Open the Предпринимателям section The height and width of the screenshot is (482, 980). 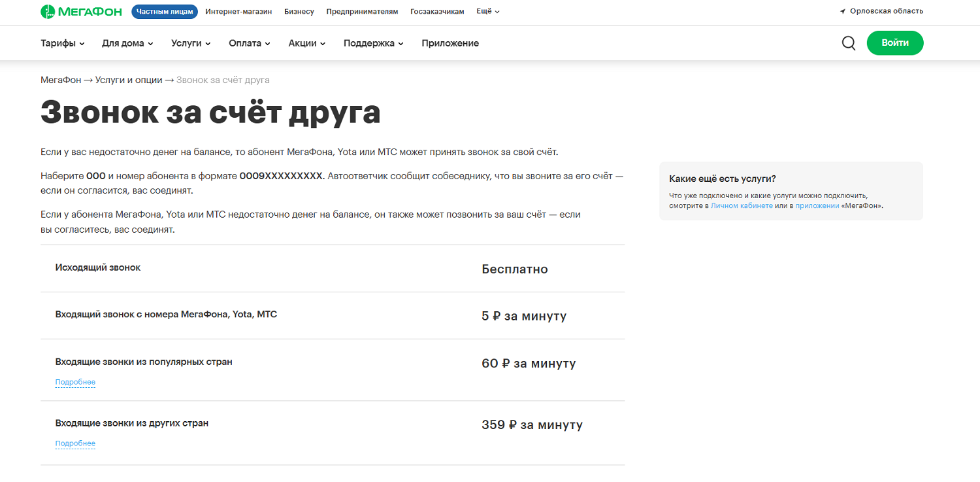pyautogui.click(x=362, y=11)
